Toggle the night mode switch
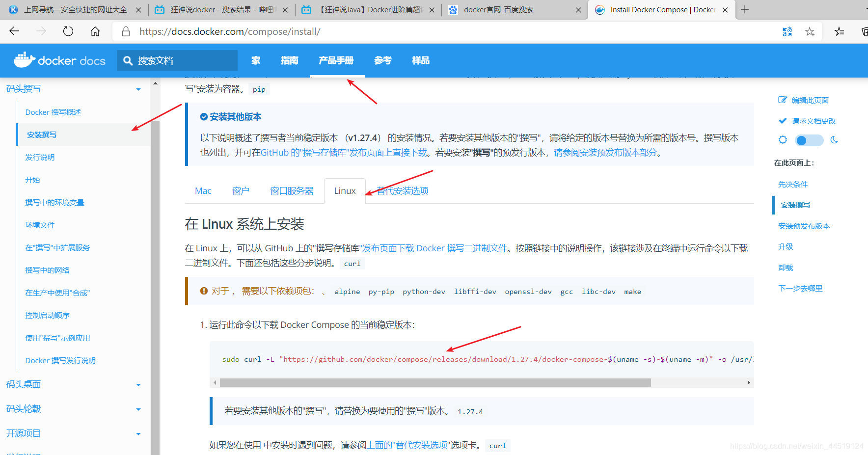868x455 pixels. coord(809,140)
